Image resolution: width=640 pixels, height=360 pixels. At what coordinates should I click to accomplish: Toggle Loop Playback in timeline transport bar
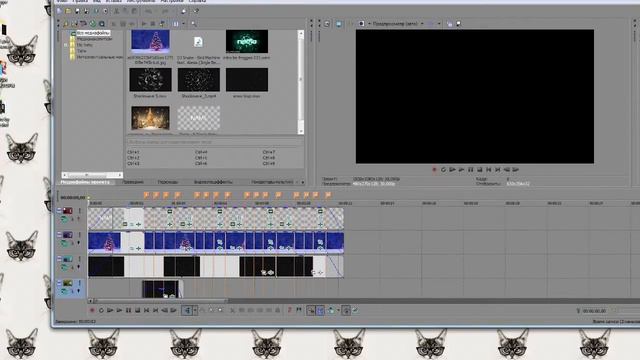tap(101, 311)
